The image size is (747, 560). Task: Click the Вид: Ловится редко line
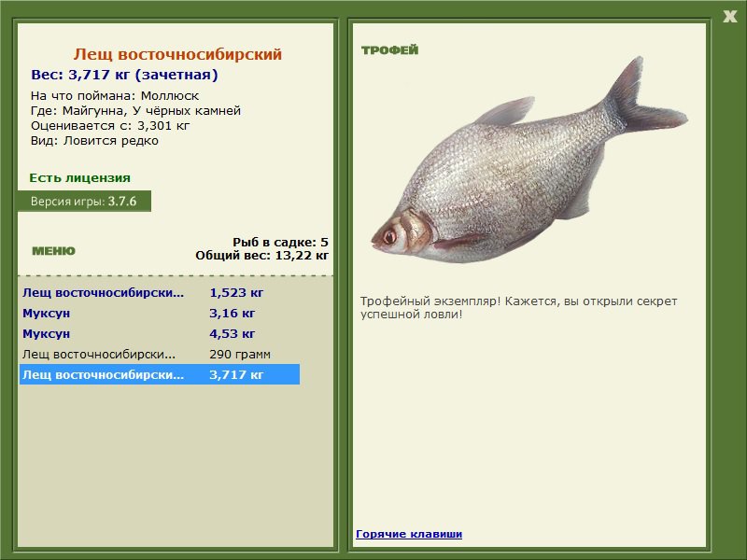(x=94, y=141)
